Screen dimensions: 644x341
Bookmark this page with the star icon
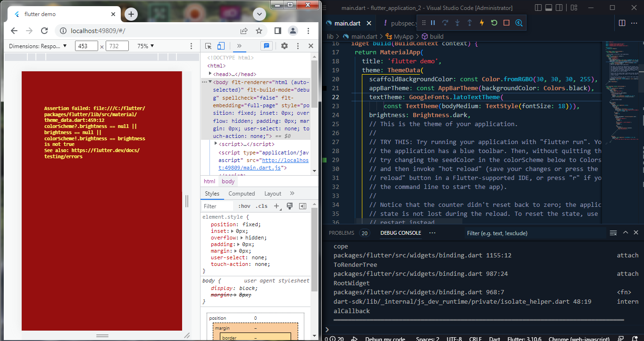(x=259, y=31)
